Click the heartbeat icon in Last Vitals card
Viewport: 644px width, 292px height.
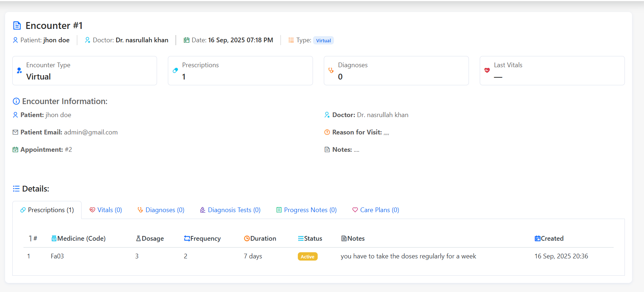(x=487, y=70)
